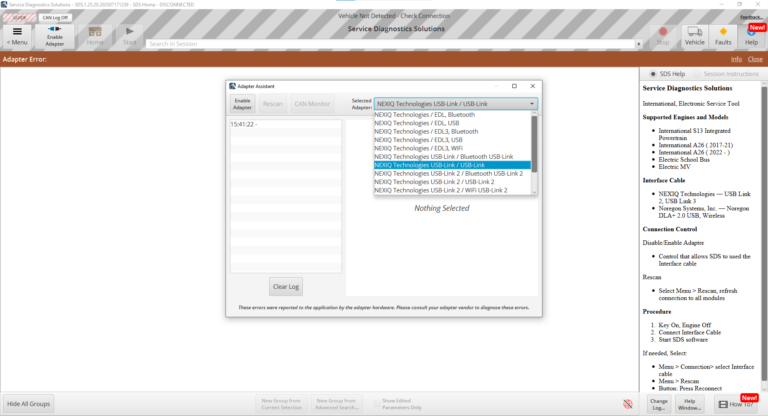This screenshot has height=416, width=768.
Task: Click the Adapter Assistant title icon
Action: click(x=232, y=86)
